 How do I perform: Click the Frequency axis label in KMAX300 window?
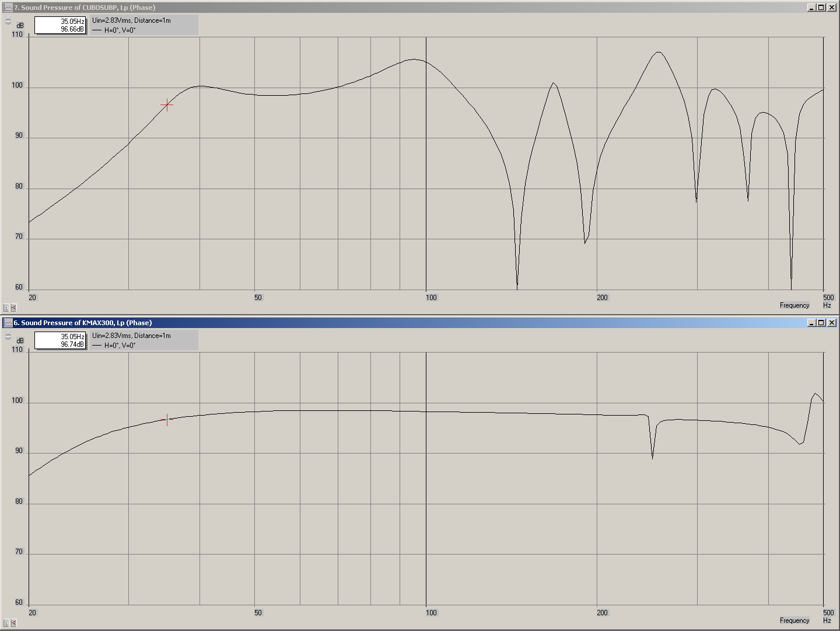[794, 620]
